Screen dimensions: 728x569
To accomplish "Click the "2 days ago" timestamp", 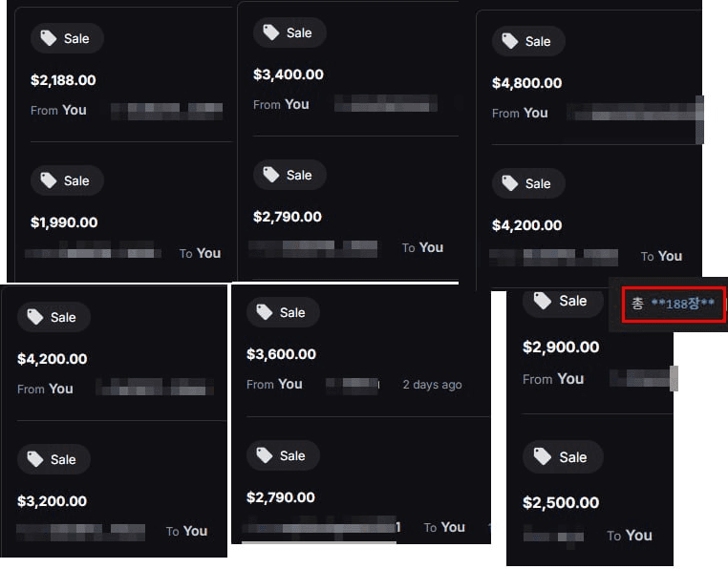I will [432, 385].
